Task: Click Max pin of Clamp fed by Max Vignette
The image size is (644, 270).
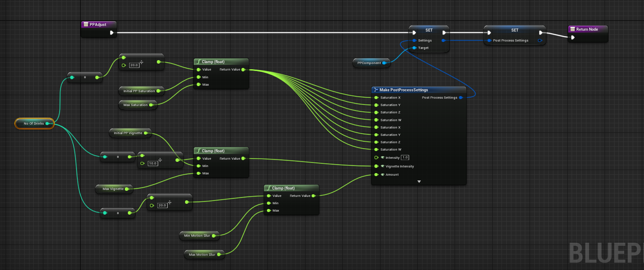Action: coord(198,174)
